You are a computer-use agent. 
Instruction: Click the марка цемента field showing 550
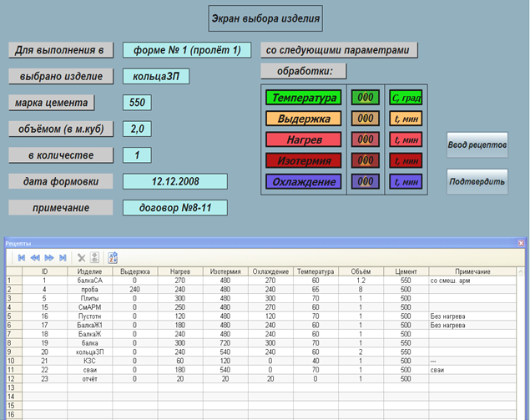tap(137, 103)
